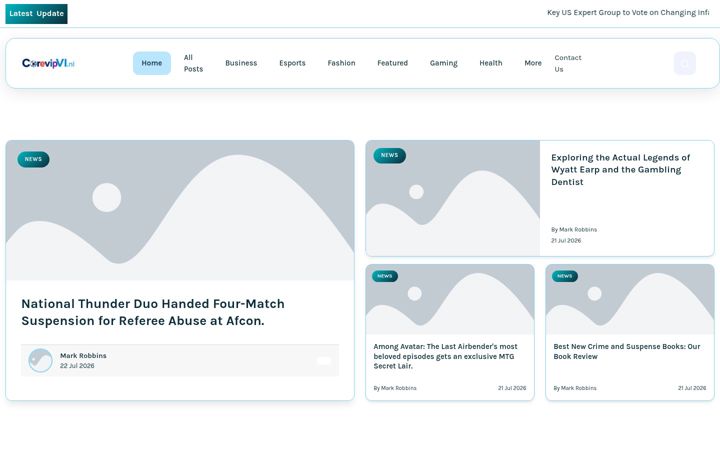Open the Gaming category

(444, 63)
